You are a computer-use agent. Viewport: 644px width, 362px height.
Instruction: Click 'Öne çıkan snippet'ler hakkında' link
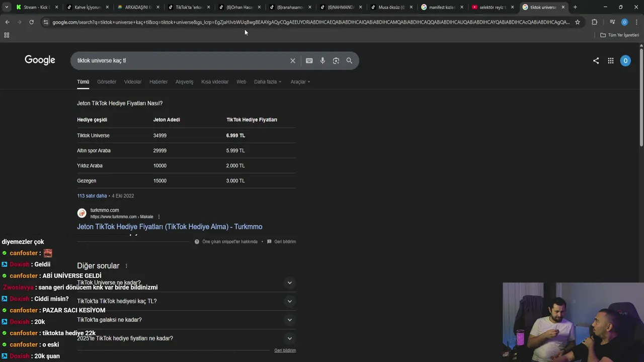pyautogui.click(x=230, y=242)
